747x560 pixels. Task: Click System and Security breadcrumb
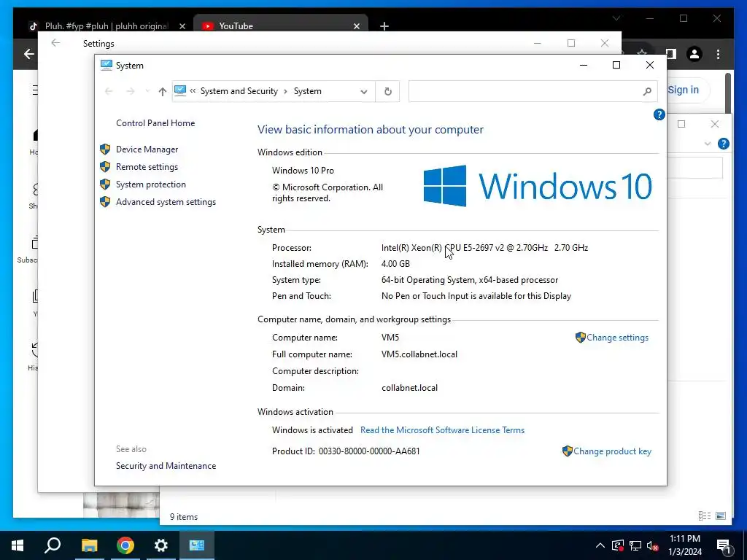pyautogui.click(x=239, y=91)
